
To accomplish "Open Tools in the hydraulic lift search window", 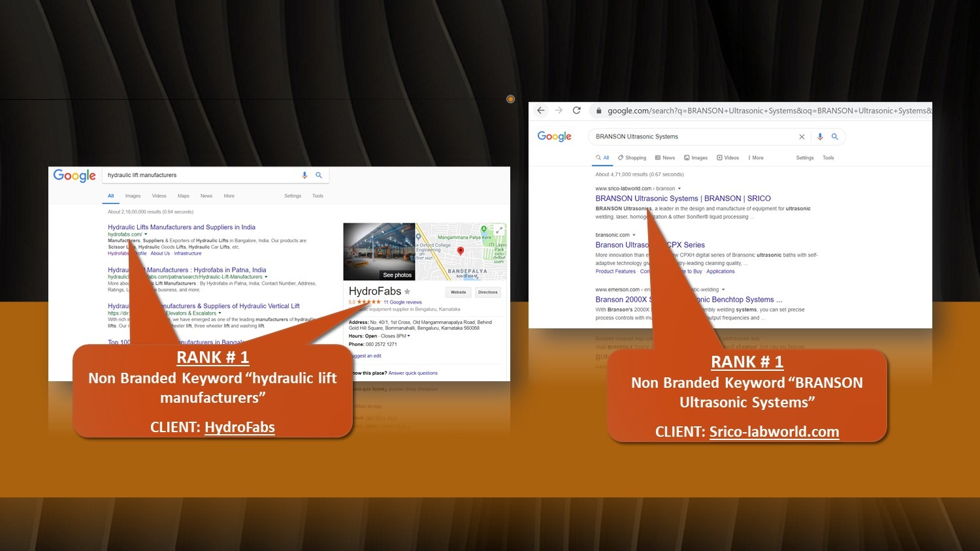I will click(318, 196).
